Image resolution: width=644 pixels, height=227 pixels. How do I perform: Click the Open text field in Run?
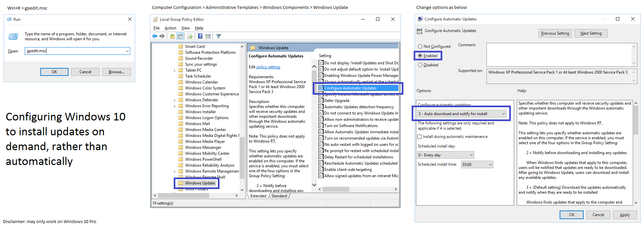pos(75,51)
